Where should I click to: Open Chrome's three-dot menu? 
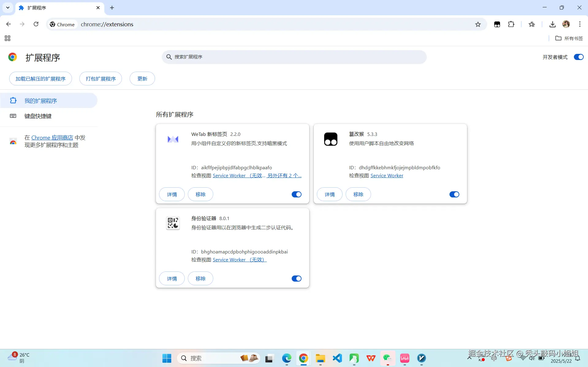point(580,24)
